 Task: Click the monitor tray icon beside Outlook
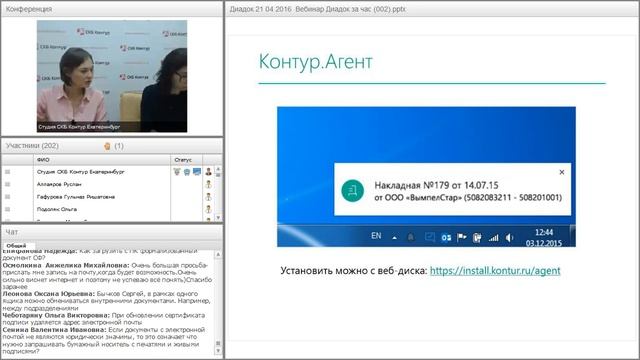tap(429, 237)
